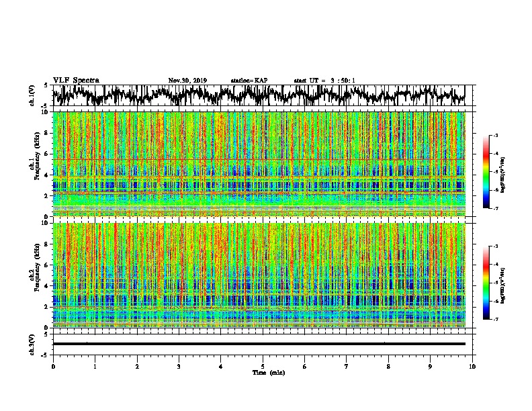The width and height of the screenshot is (532, 411).
Task: Click the ch.2 spectrogram plot area
Action: point(259,275)
